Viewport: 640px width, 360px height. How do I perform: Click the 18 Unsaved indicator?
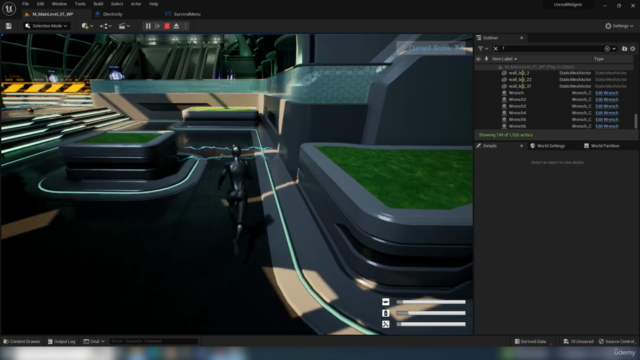tap(579, 342)
